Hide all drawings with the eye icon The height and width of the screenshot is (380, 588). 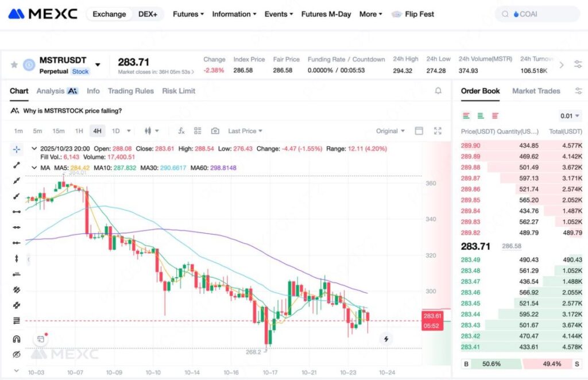(17, 354)
